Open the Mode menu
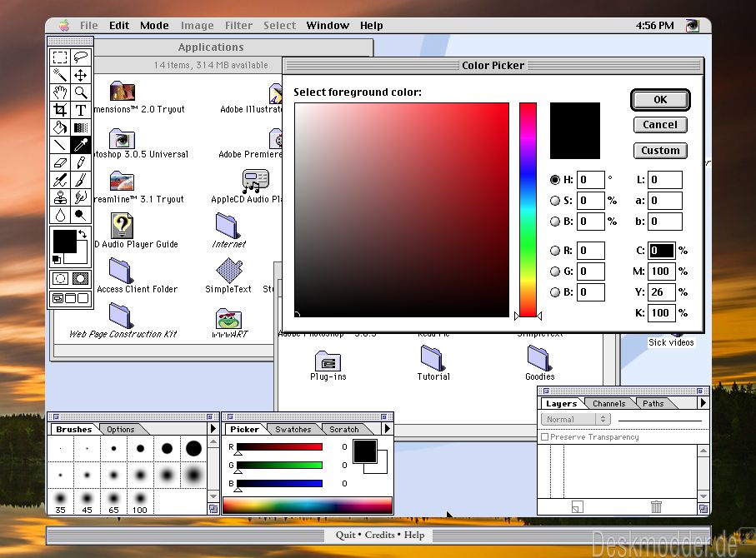 (154, 26)
